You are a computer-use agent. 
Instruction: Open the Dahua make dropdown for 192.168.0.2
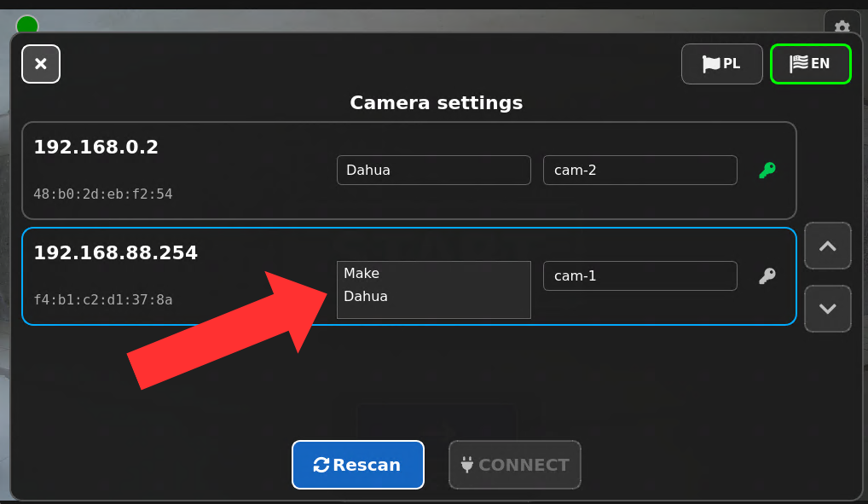click(x=433, y=170)
